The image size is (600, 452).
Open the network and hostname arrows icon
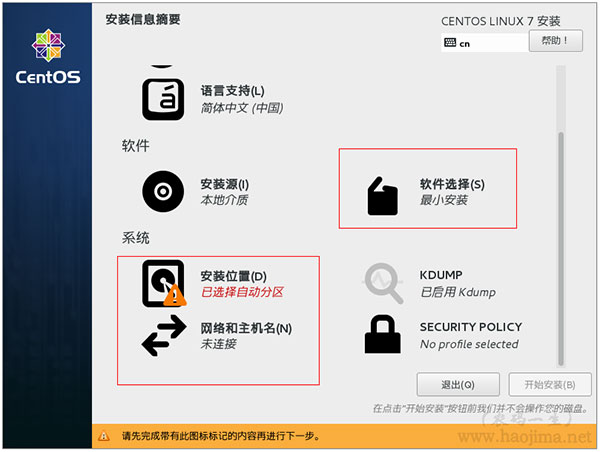tap(164, 336)
